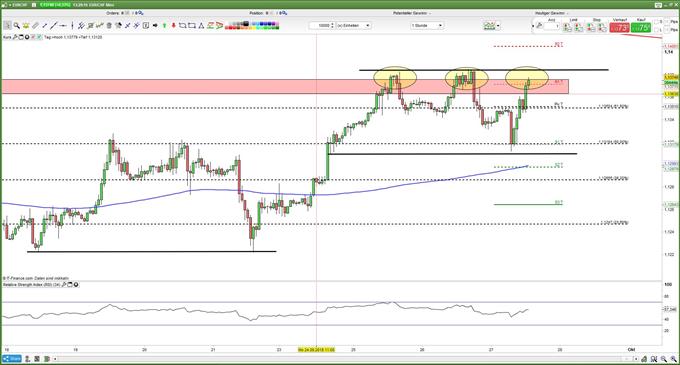Click the trash delete objects icon
The image size is (680, 365).
tap(109, 26)
